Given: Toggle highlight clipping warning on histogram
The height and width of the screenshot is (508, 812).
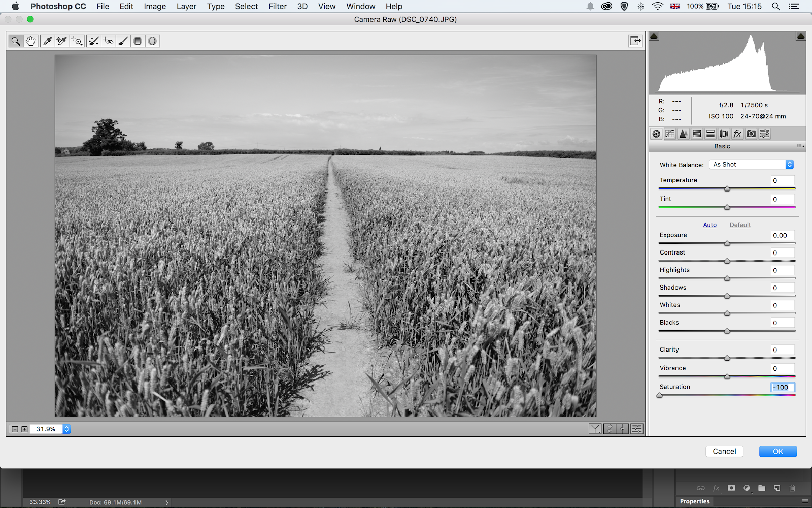Looking at the screenshot, I should [x=800, y=36].
